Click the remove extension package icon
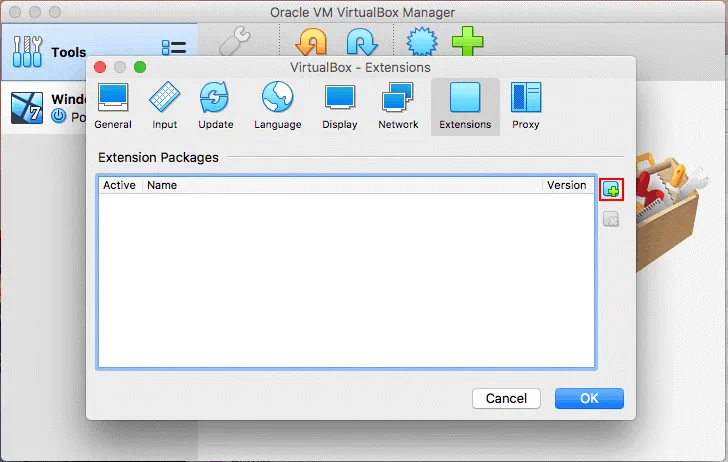The height and width of the screenshot is (462, 728). [611, 219]
